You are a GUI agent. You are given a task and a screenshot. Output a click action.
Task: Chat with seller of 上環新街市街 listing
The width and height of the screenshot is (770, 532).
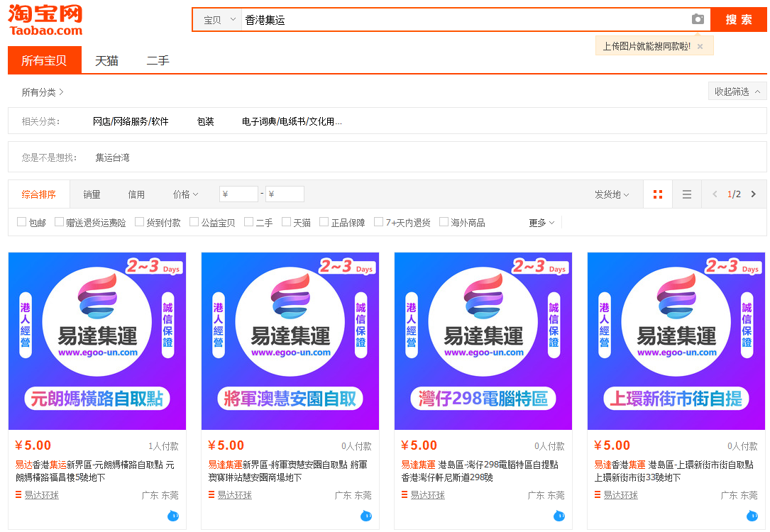tap(752, 516)
